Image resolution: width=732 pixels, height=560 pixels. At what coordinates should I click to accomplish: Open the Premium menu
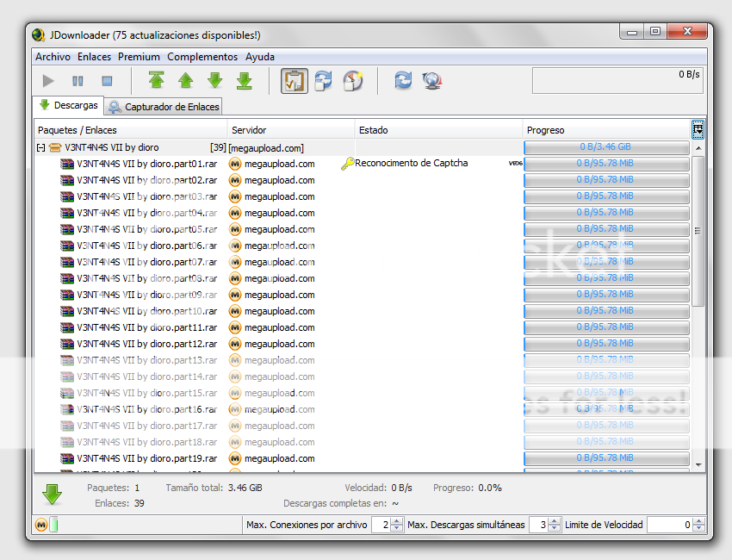(139, 57)
